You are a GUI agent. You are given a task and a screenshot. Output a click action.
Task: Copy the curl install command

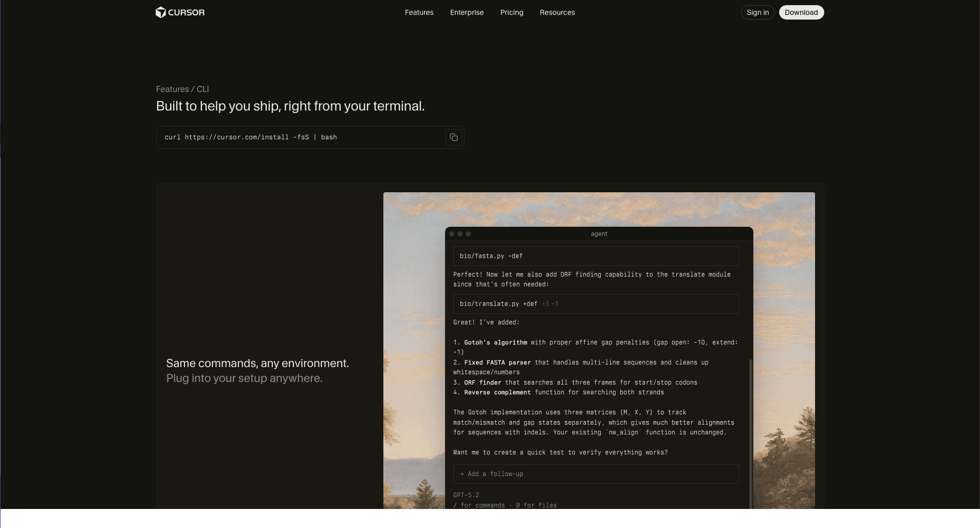click(454, 137)
